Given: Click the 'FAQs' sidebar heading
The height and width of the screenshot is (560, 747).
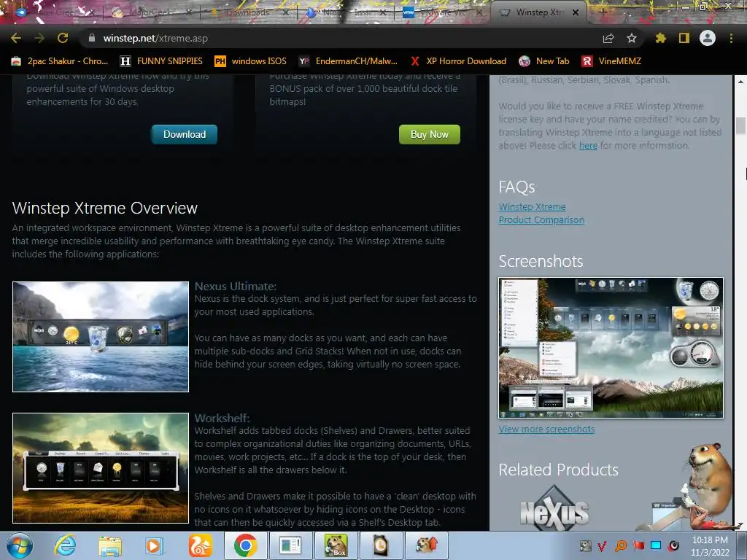Looking at the screenshot, I should pyautogui.click(x=517, y=187).
